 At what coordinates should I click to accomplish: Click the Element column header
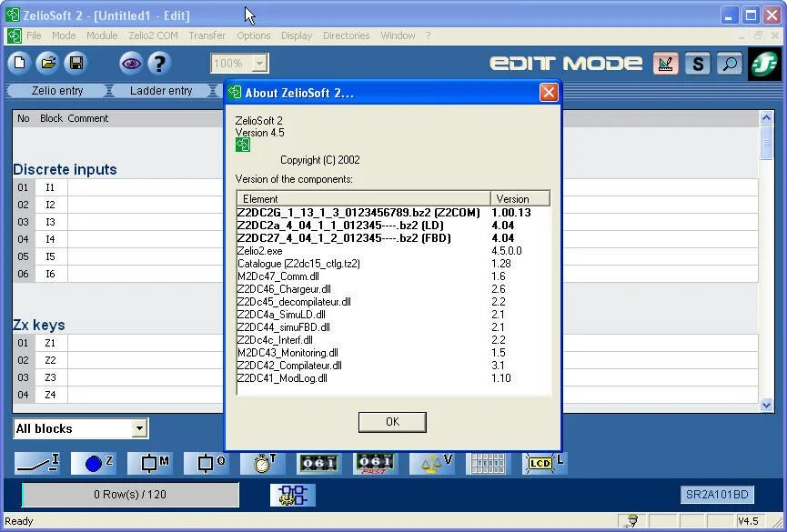point(363,199)
